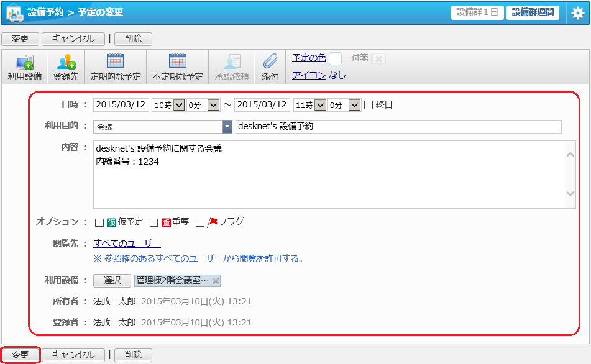Open the 予定の色 schedule color link
The height and width of the screenshot is (364, 591).
point(309,58)
